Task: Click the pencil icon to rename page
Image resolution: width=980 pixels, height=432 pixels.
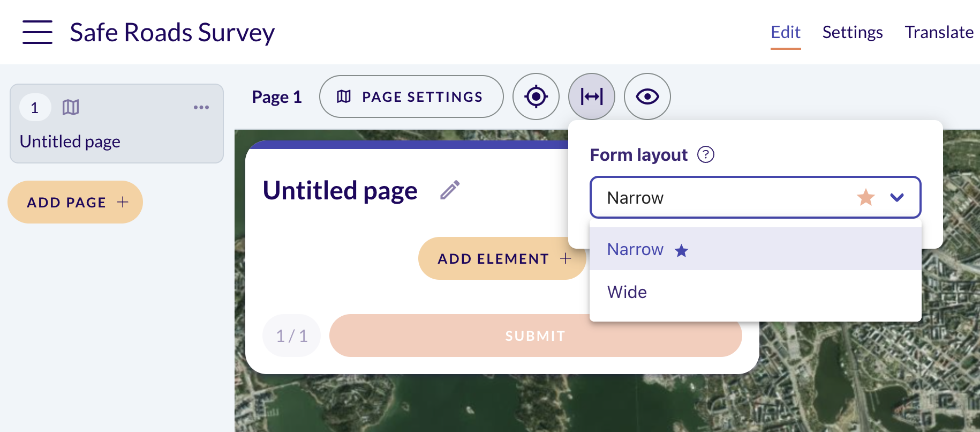Action: pyautogui.click(x=450, y=190)
